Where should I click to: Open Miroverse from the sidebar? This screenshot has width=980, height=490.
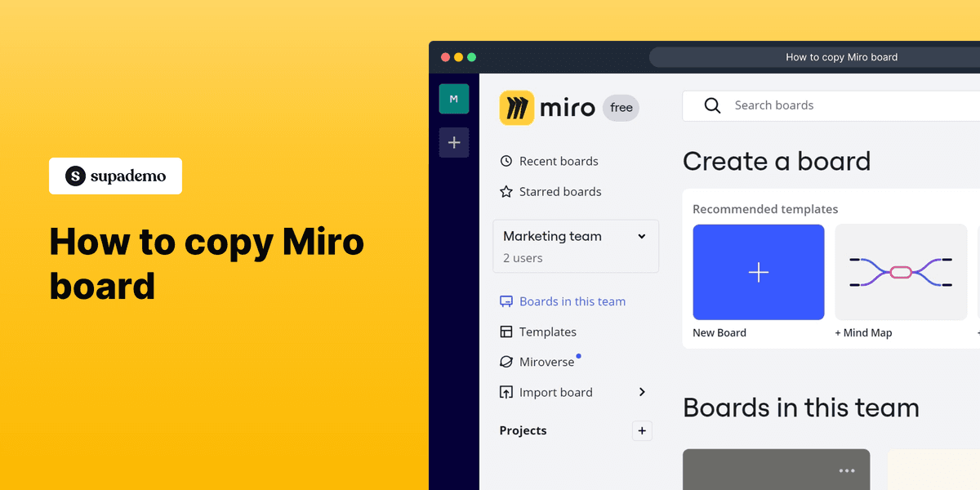tap(546, 362)
